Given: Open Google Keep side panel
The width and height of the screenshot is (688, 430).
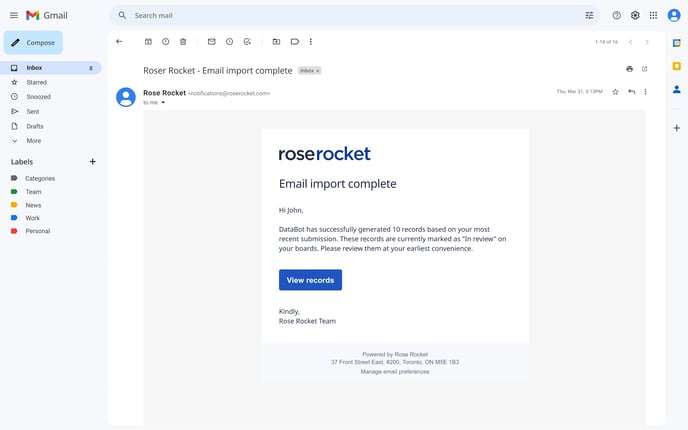Looking at the screenshot, I should point(677,66).
